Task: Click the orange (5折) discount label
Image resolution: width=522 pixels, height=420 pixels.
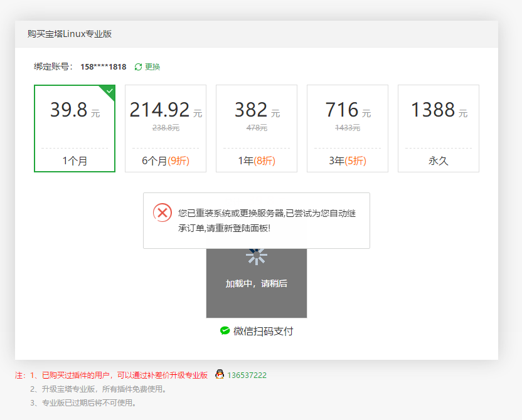Action: tap(355, 161)
